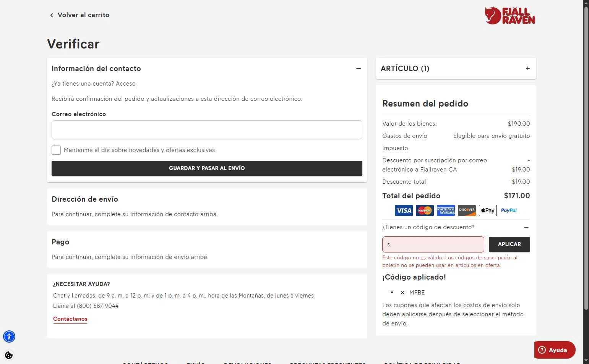Go back via Volver al carrito
589x364 pixels.
click(x=80, y=15)
